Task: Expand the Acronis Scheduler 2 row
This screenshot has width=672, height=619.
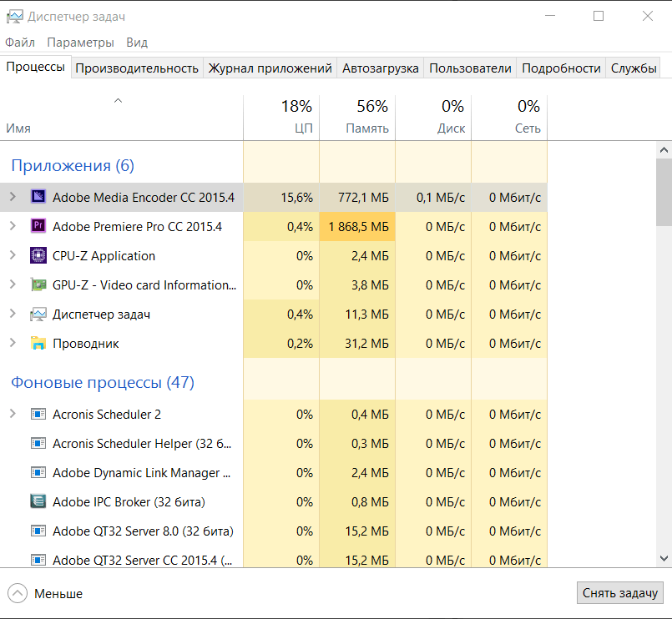Action: 13,415
